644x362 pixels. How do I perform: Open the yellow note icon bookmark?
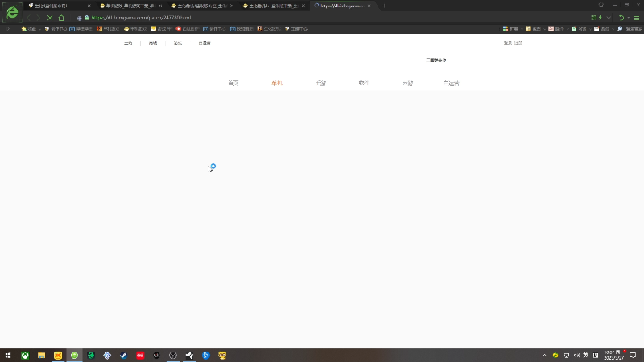coord(161,29)
